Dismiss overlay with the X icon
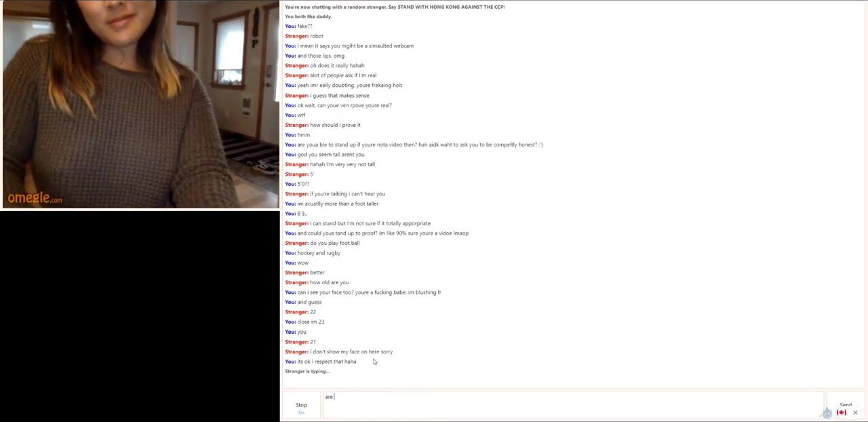 coord(855,413)
